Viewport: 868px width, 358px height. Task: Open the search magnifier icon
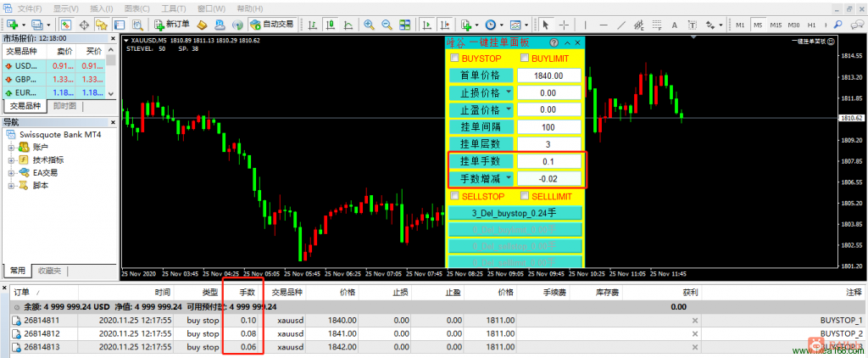click(x=838, y=25)
